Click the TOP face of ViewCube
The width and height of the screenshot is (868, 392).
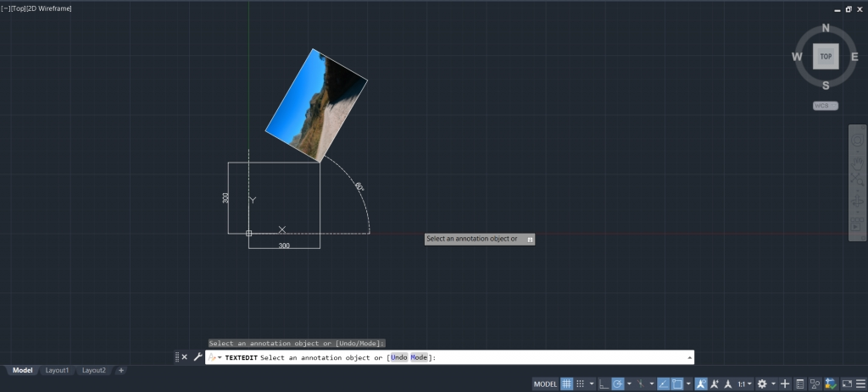pyautogui.click(x=826, y=57)
